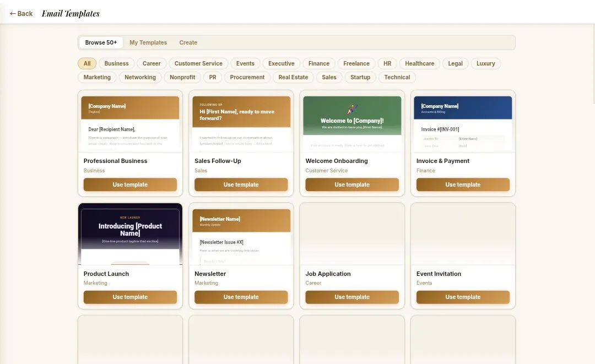595x364 pixels.
Task: Click the Job Application title text
Action: point(328,274)
